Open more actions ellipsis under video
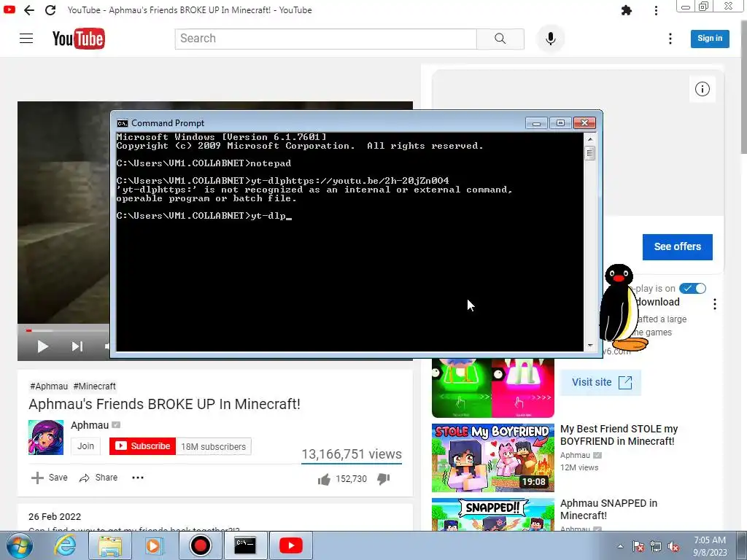 pyautogui.click(x=138, y=478)
